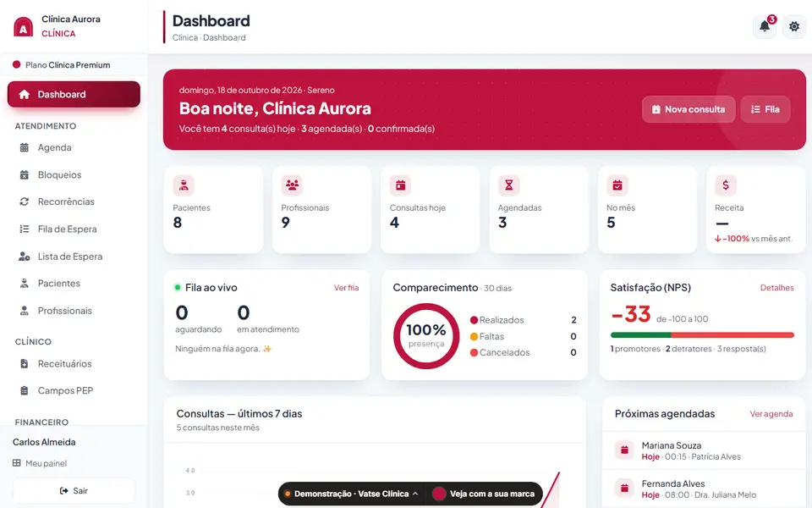Click the Pacientes person icon in sidebar
Viewport: 812px width, 508px height.
tap(25, 284)
